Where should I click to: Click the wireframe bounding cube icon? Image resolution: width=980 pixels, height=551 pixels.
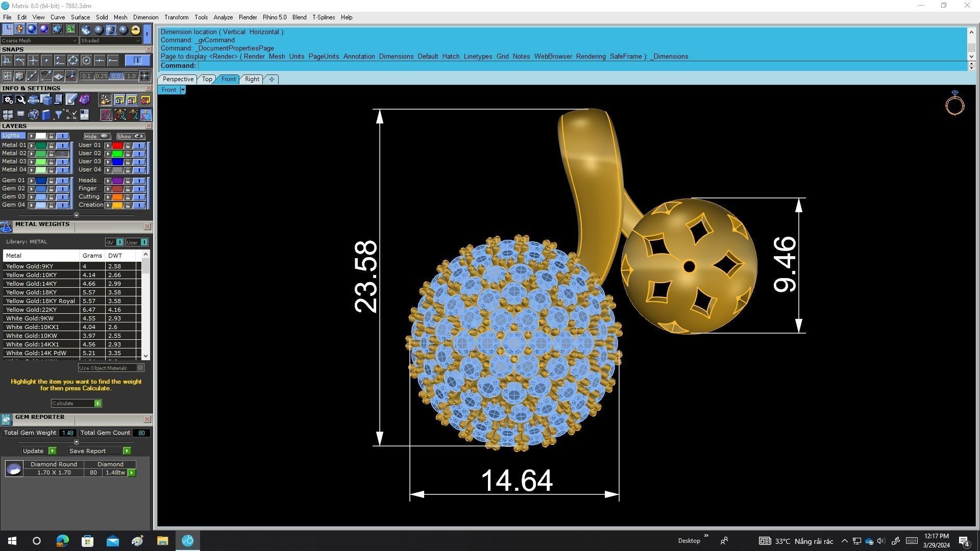click(x=34, y=114)
